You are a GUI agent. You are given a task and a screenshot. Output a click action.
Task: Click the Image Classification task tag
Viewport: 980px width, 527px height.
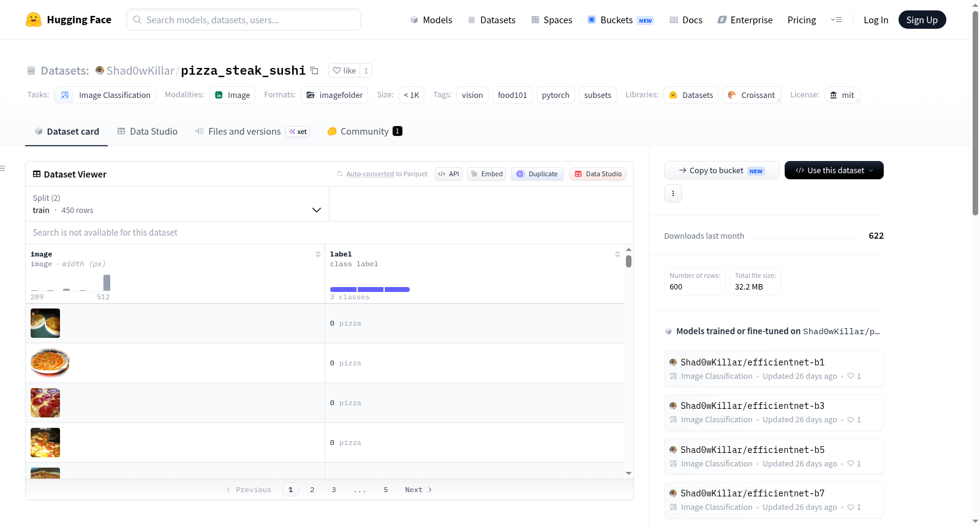pyautogui.click(x=105, y=95)
